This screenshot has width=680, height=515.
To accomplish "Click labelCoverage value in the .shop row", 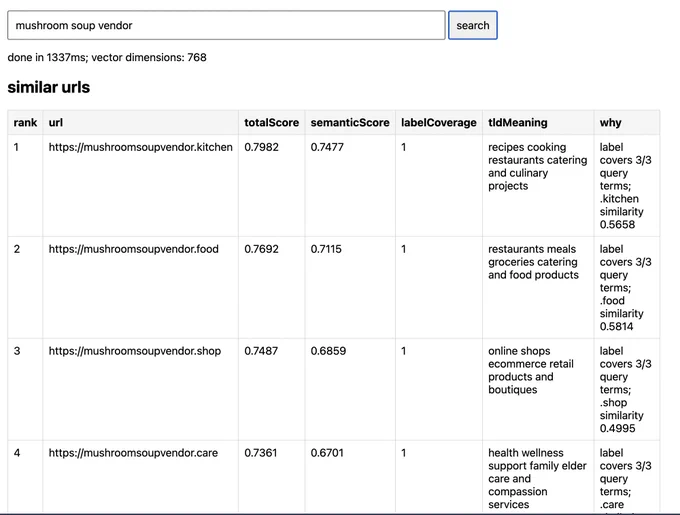I will coord(403,351).
